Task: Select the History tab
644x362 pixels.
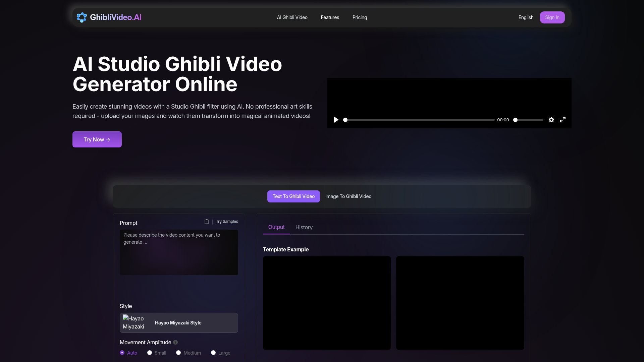Action: coord(304,227)
